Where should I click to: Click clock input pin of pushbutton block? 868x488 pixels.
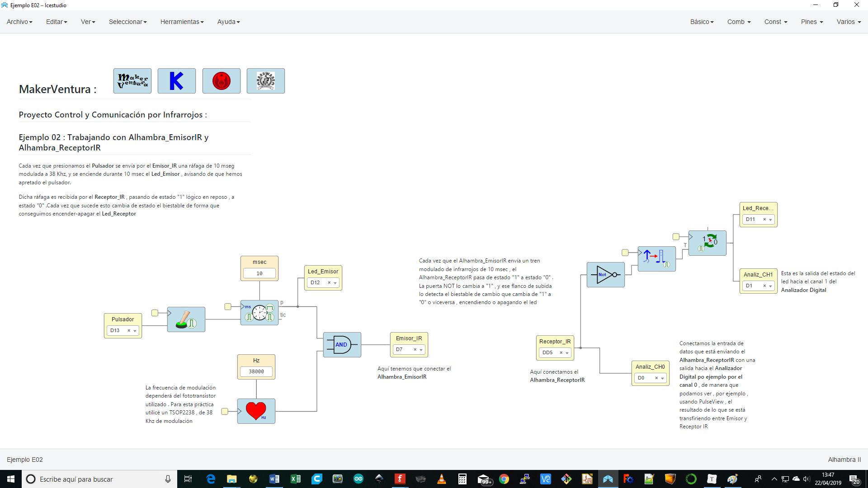click(x=155, y=313)
